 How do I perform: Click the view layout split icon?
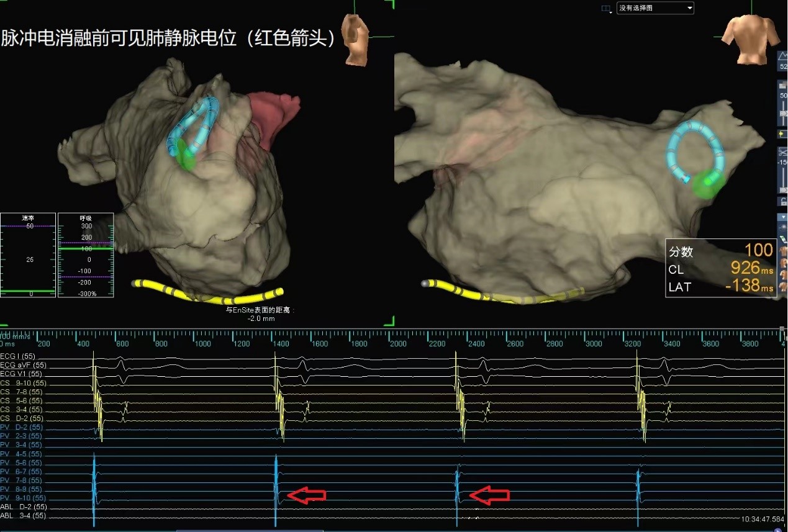(605, 9)
